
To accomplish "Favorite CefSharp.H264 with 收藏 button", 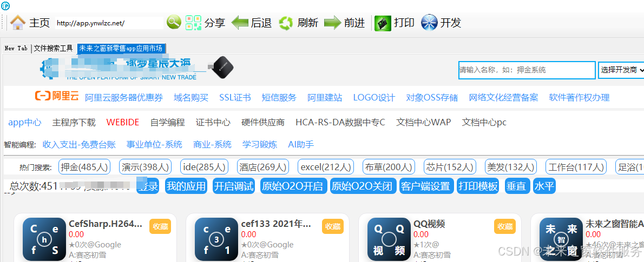I will (160, 226).
